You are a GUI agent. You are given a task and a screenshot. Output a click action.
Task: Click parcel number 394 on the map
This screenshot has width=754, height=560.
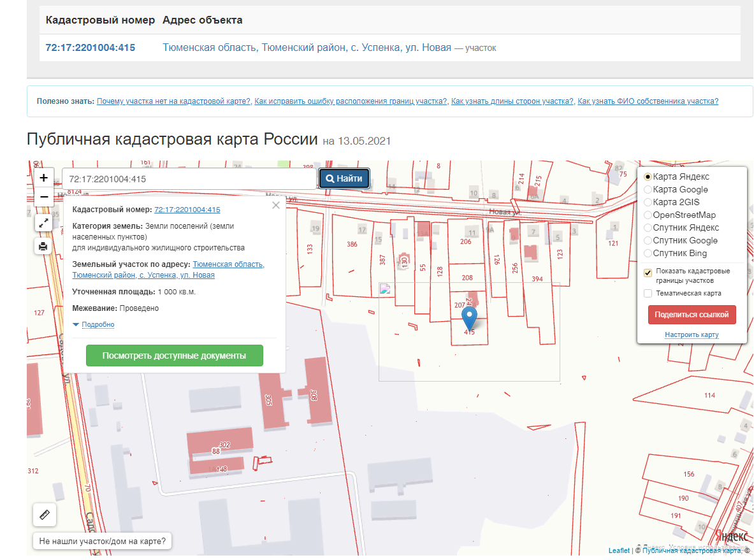pos(537,279)
